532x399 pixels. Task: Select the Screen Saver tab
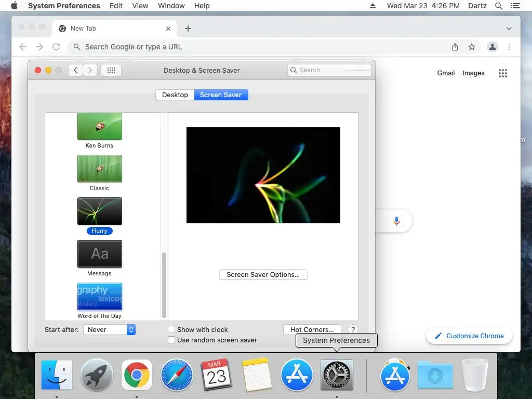[x=221, y=95]
